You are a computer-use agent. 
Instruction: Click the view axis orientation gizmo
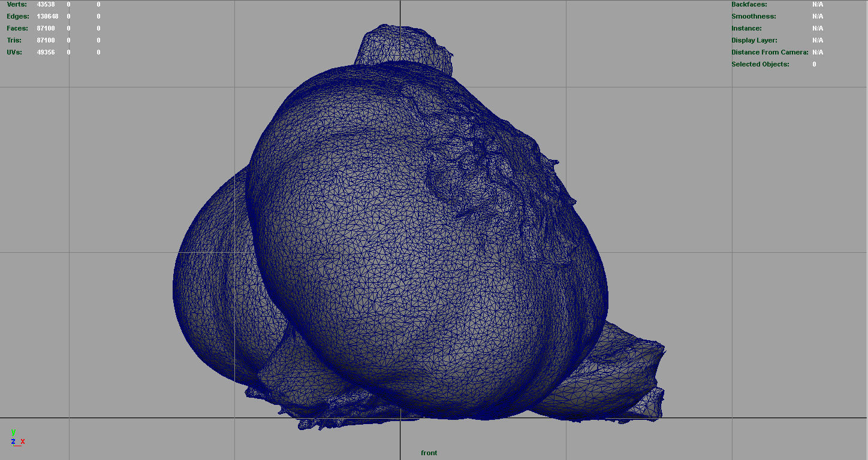pyautogui.click(x=17, y=438)
